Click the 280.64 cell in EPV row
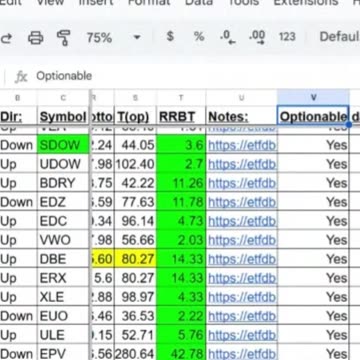 pos(135,353)
